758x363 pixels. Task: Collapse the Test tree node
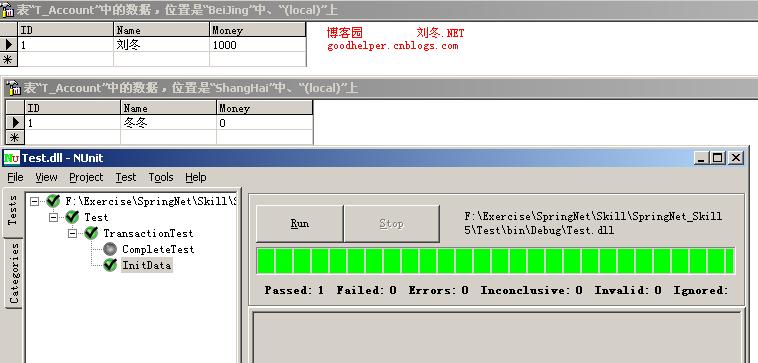click(53, 217)
